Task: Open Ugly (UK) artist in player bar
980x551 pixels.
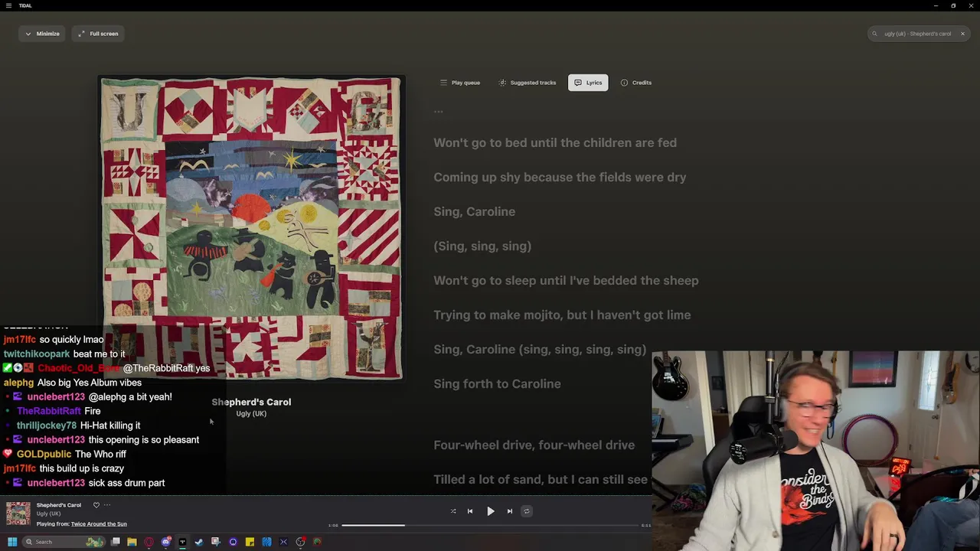Action: point(48,514)
